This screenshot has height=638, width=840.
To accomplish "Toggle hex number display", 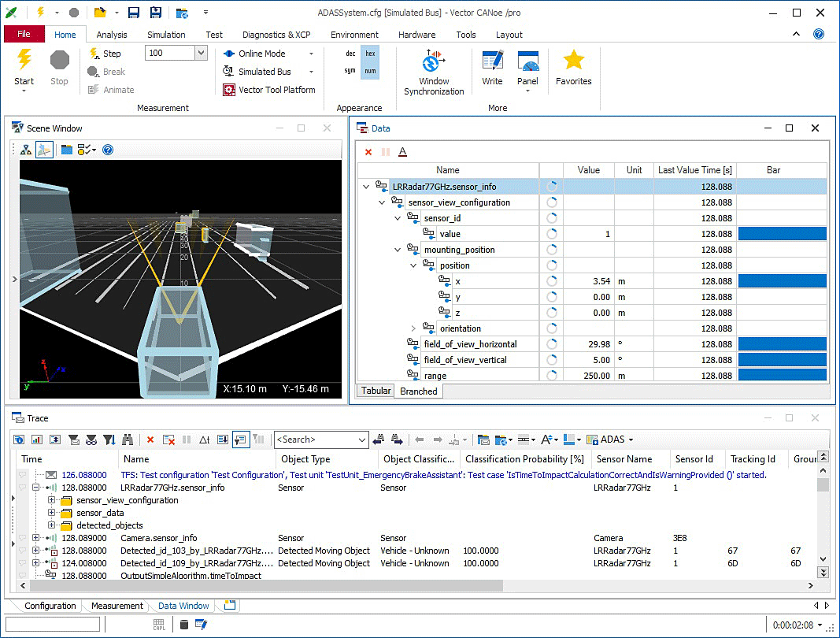I will click(x=370, y=54).
